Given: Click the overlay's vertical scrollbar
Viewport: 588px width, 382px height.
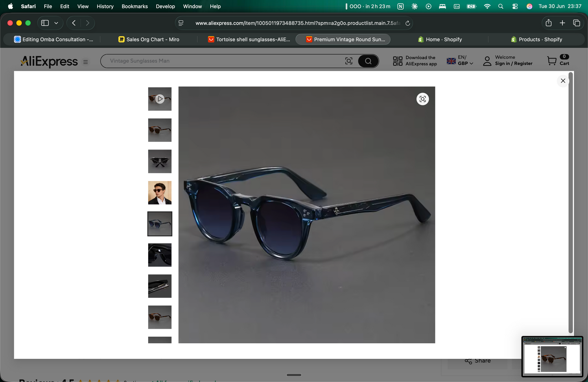Looking at the screenshot, I should click(571, 203).
